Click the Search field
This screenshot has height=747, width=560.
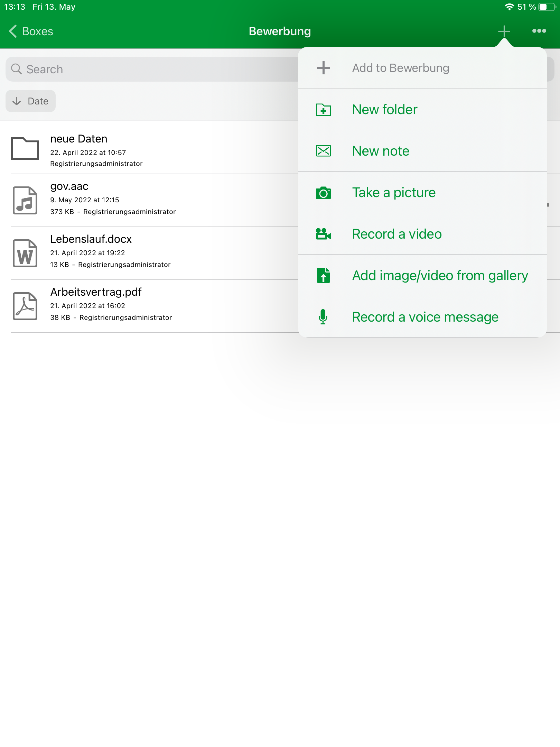click(152, 69)
